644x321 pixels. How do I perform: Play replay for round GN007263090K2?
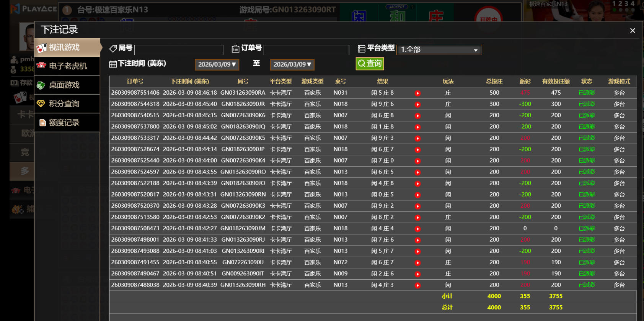[417, 218]
